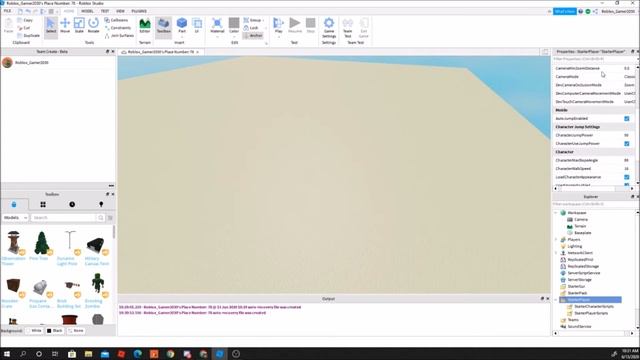Screen dimensions: 640x360
Task: Open Toolbox filter options icon
Action: click(110, 218)
